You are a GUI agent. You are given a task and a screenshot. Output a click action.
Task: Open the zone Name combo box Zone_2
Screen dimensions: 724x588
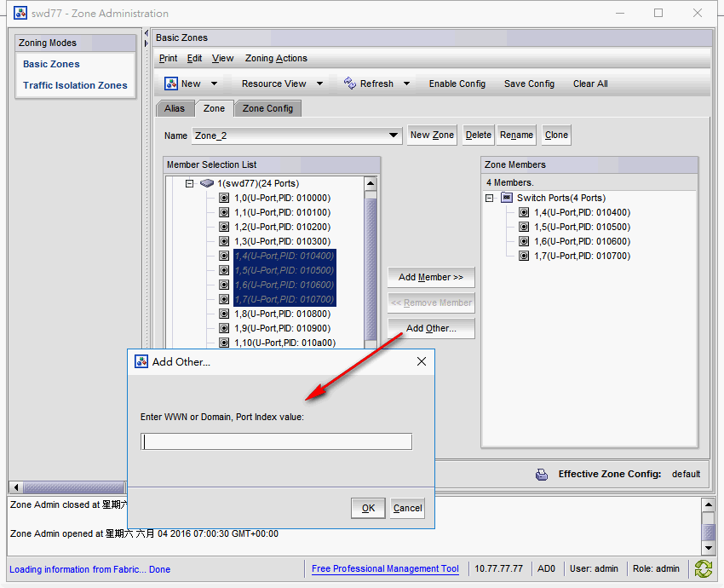(297, 135)
